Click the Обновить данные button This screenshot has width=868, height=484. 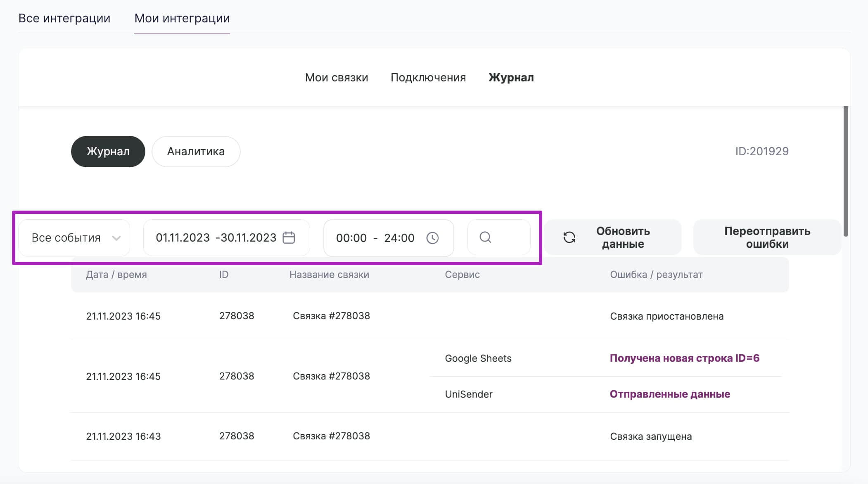tap(613, 237)
